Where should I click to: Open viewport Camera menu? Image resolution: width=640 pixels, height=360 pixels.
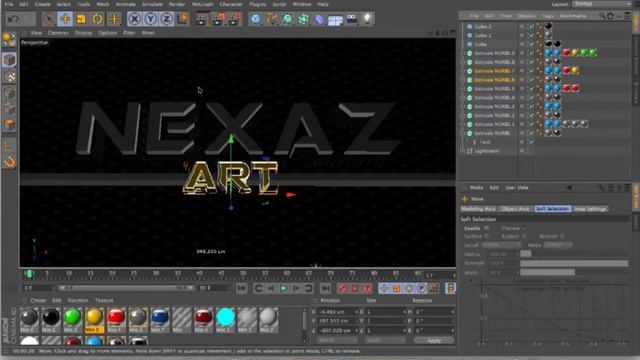(58, 33)
